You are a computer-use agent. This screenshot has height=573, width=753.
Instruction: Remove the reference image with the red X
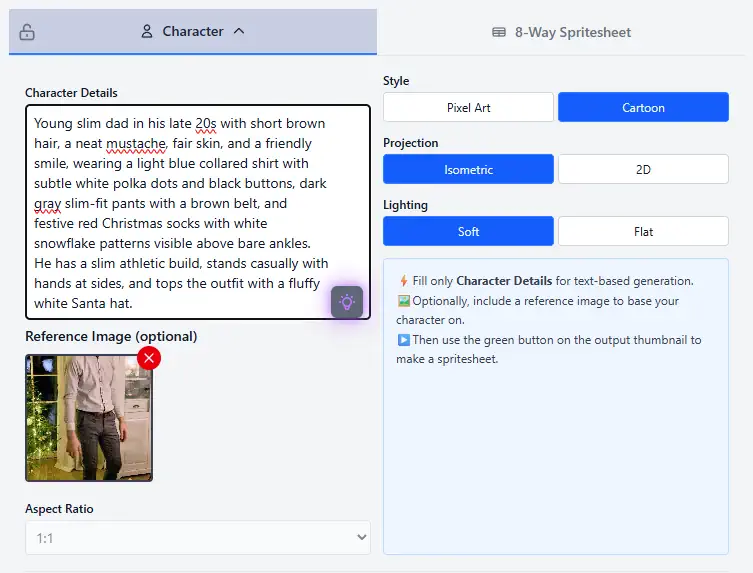(149, 358)
